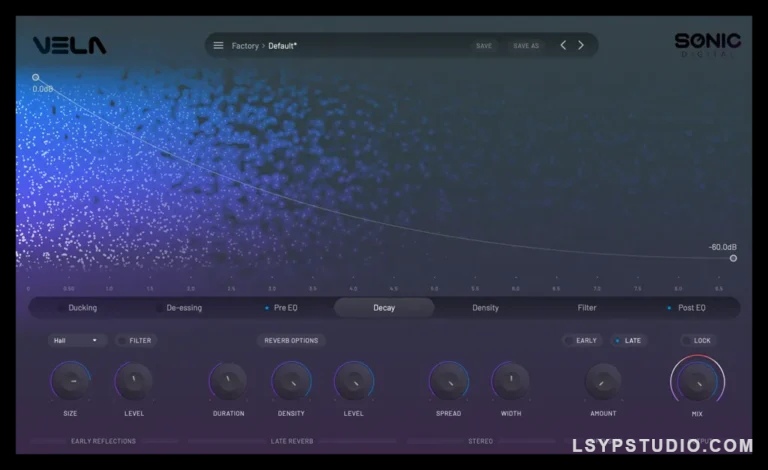
Task: Open the preset hamburger menu
Action: (218, 45)
